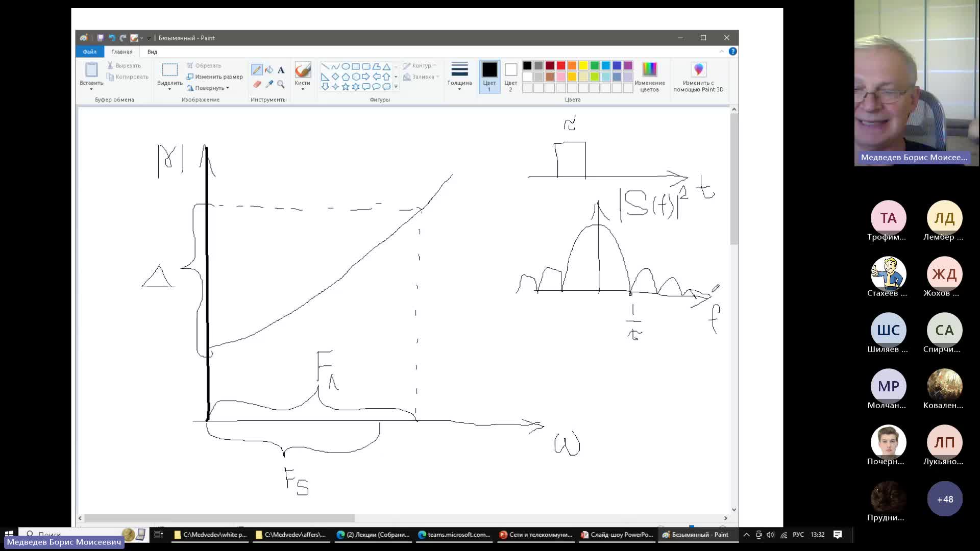Click the canvas vertical scrollbar thumb
Screen dimensions: 980x551
734,179
